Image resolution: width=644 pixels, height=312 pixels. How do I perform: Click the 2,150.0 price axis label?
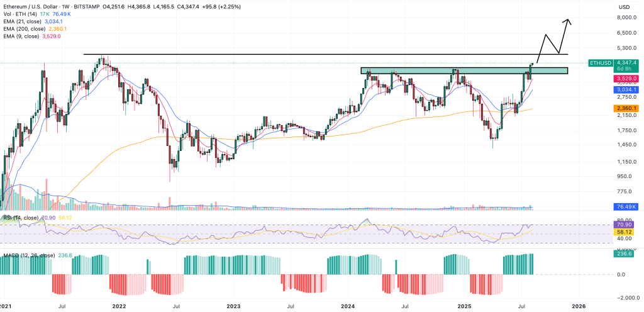(x=628, y=116)
